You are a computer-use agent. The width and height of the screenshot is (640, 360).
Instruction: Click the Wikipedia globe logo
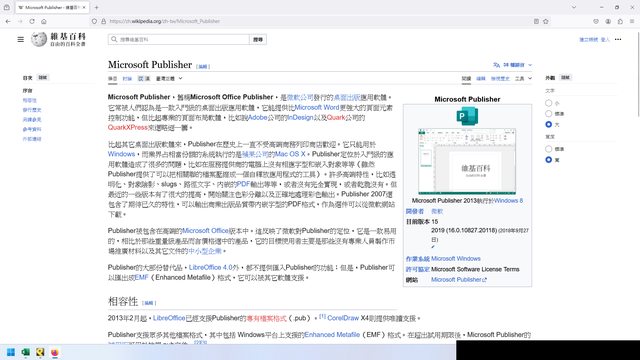[x=39, y=40]
